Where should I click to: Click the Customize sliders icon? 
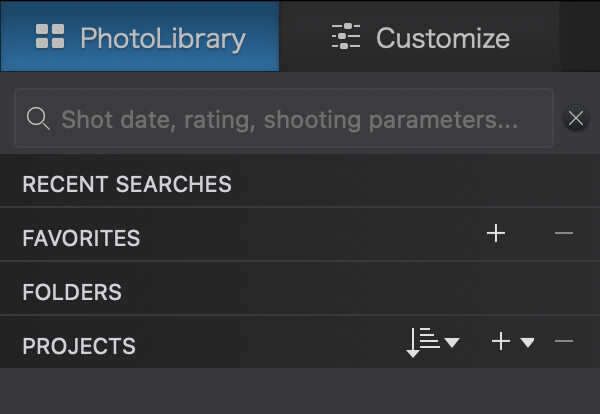pyautogui.click(x=346, y=38)
